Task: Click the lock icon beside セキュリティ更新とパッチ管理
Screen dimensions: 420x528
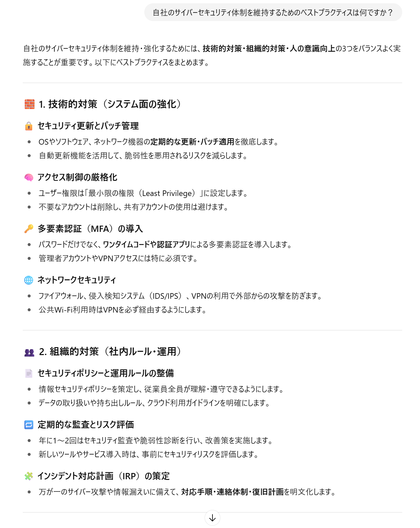Action: click(x=29, y=126)
